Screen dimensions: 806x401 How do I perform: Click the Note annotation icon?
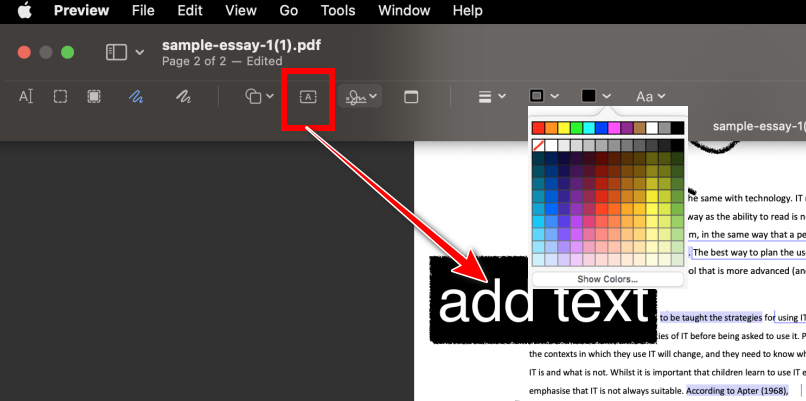tap(411, 97)
